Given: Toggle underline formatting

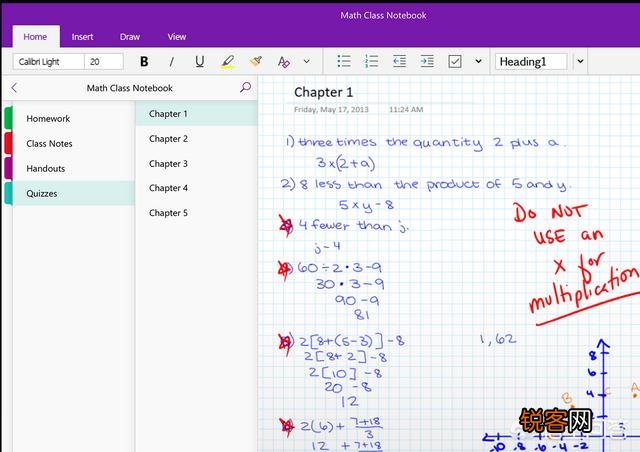Looking at the screenshot, I should pos(199,62).
